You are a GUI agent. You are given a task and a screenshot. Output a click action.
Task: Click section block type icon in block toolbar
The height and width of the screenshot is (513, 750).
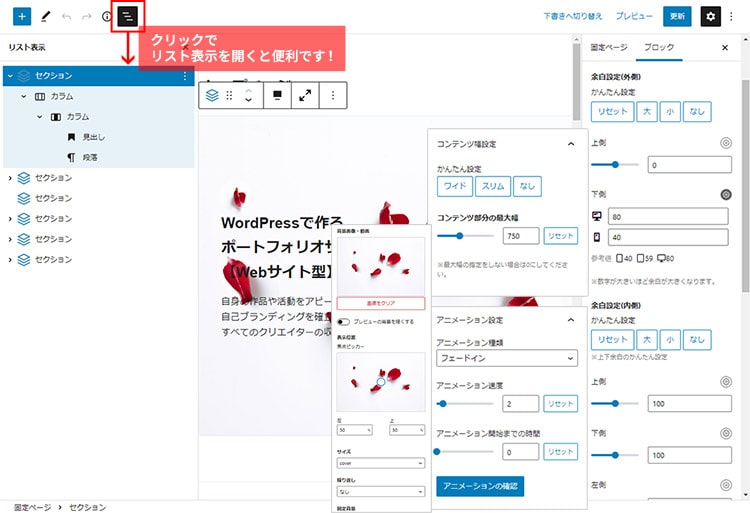tap(212, 96)
